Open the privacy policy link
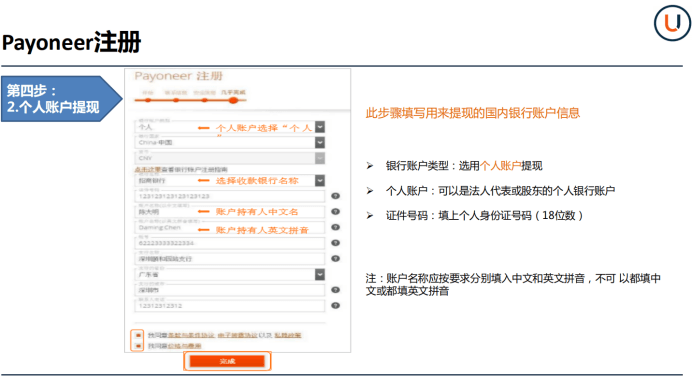 click(288, 335)
